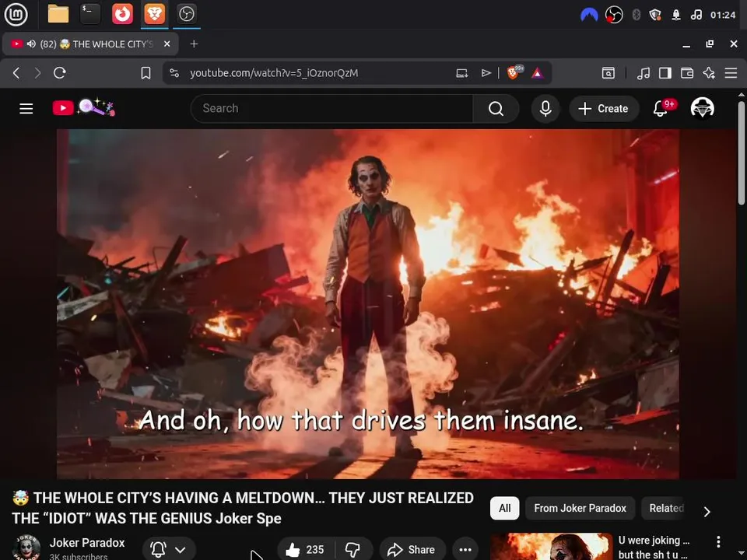Click the YouTube Search input field
Image resolution: width=747 pixels, height=560 pixels.
331,109
